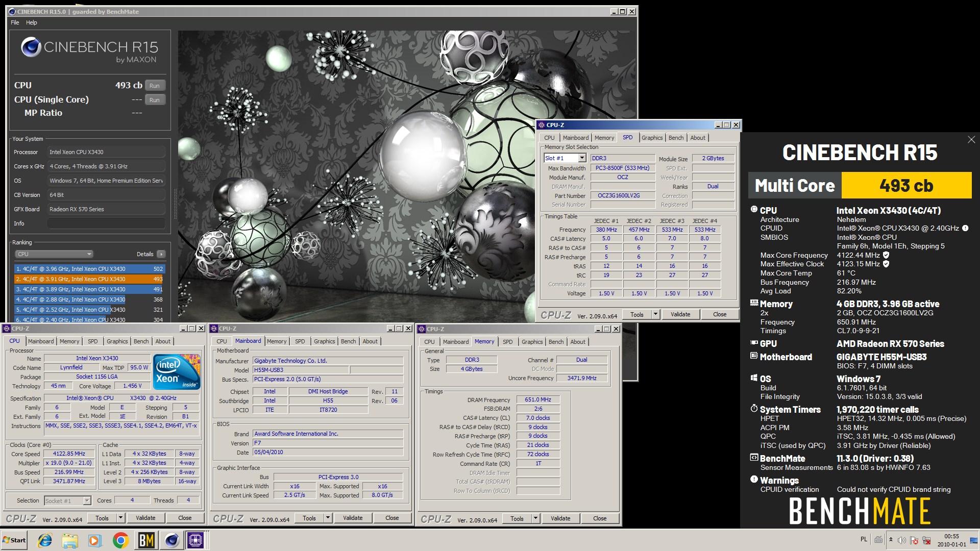The width and height of the screenshot is (980, 551).
Task: Open the Slot #1 memory slot dropdown
Action: (x=565, y=158)
